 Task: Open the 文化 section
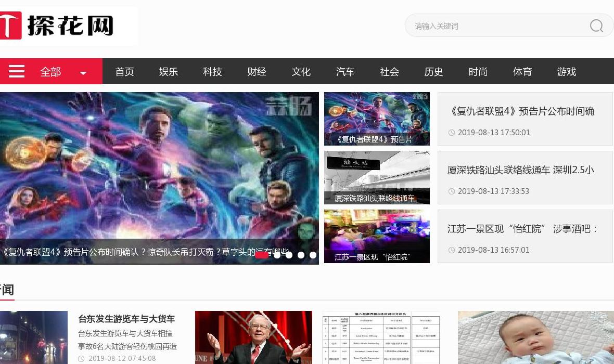(x=301, y=72)
